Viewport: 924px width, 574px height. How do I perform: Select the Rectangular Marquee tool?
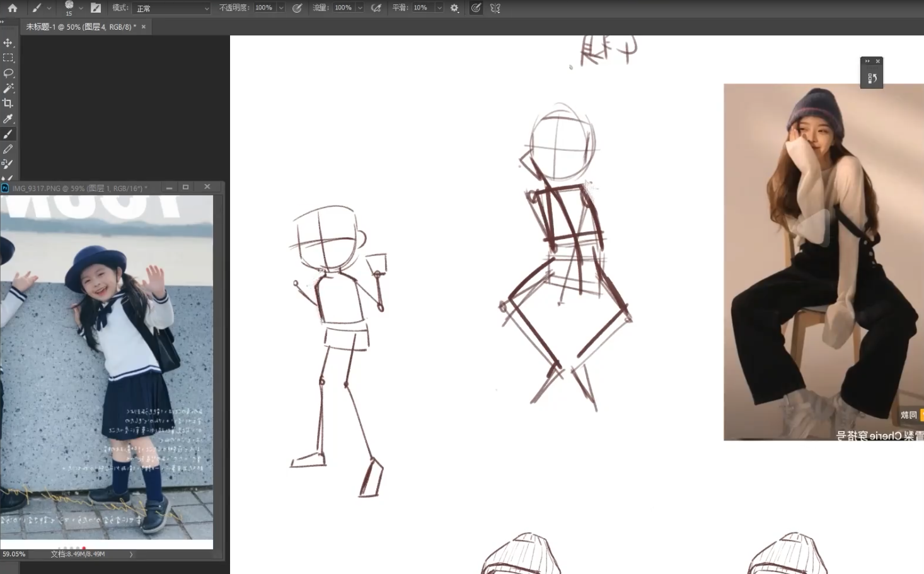point(8,58)
